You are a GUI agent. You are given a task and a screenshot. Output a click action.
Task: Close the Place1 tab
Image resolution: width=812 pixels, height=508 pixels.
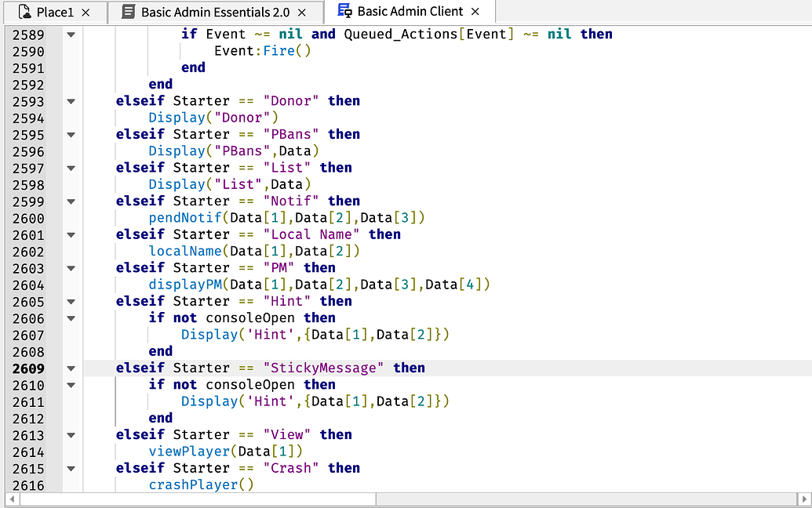pos(86,12)
